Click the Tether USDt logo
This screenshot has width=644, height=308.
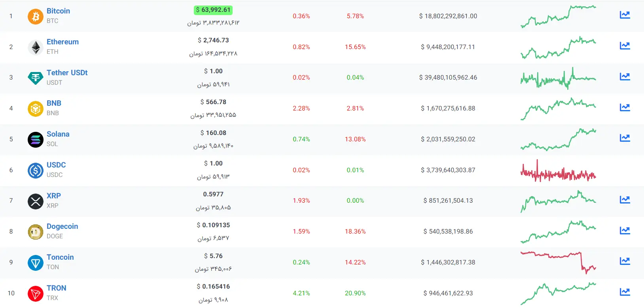click(x=36, y=78)
